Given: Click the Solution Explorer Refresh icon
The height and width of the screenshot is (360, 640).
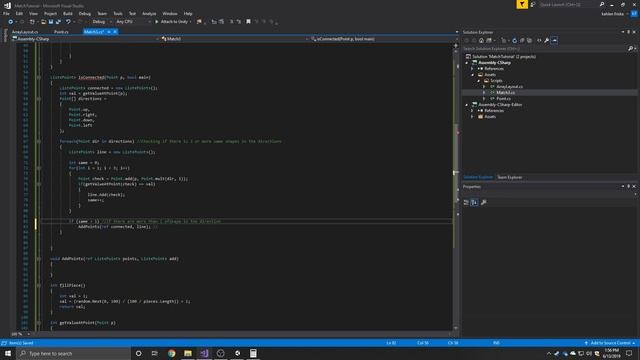Looking at the screenshot, I should coord(514,40).
